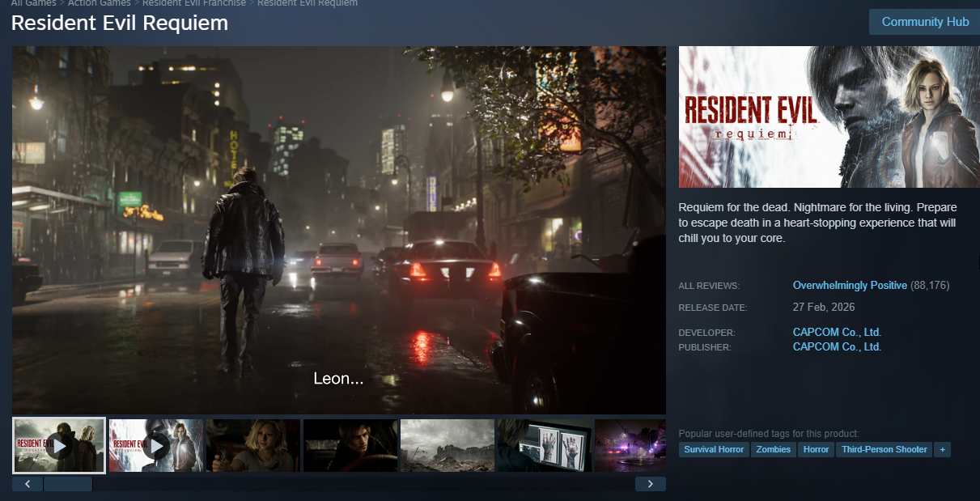Viewport: 980px width, 501px height.
Task: Click the main video of Leon walking
Action: [339, 230]
